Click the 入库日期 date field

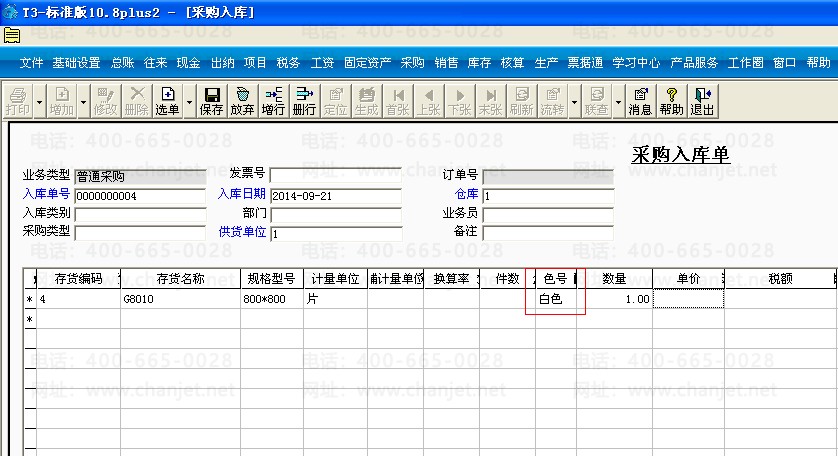[336, 196]
